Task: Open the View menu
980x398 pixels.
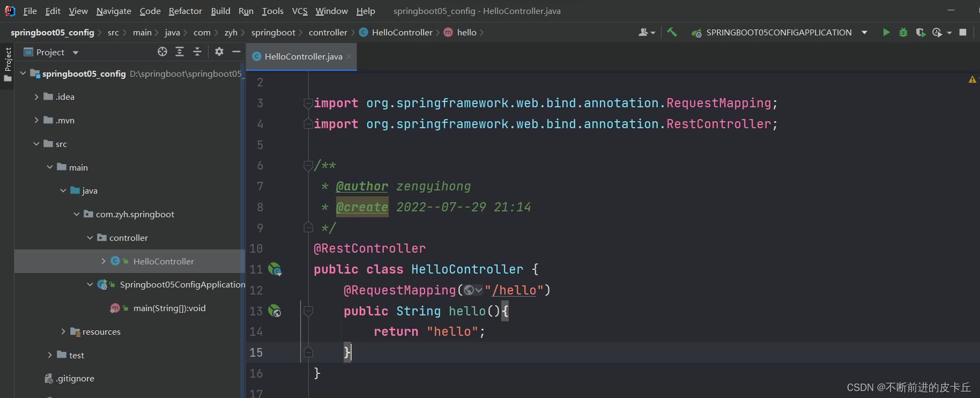Action: pos(78,11)
